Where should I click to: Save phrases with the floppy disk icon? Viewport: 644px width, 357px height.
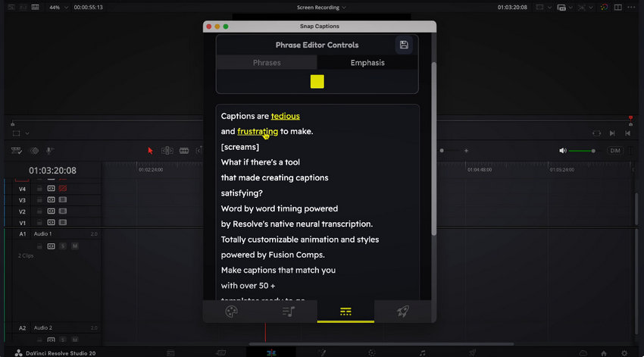click(404, 45)
